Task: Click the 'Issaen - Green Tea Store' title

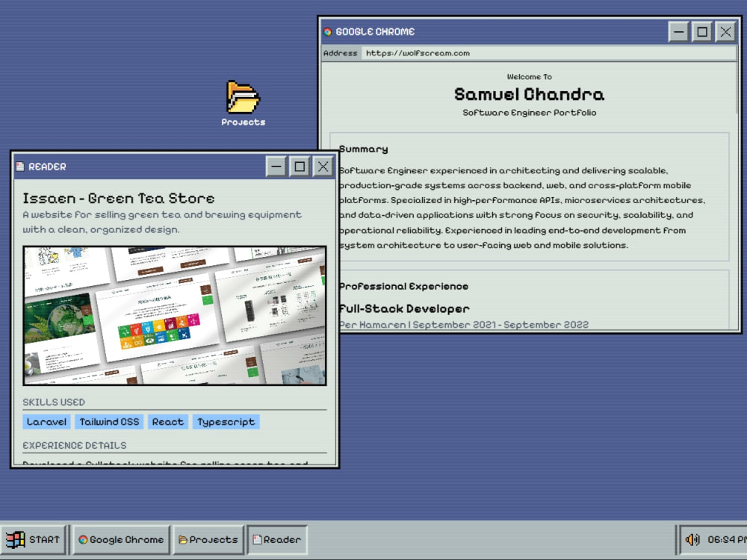Action: coord(119,198)
